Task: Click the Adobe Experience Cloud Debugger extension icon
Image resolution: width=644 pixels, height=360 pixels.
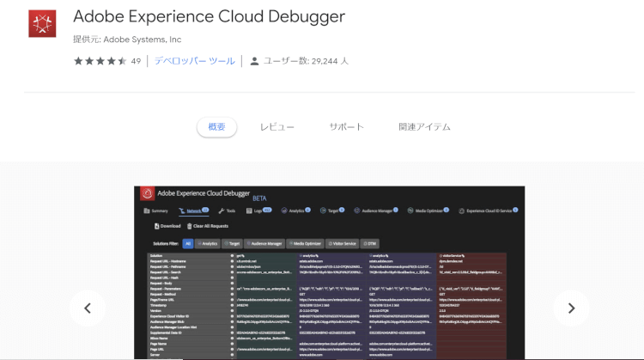Action: (42, 24)
